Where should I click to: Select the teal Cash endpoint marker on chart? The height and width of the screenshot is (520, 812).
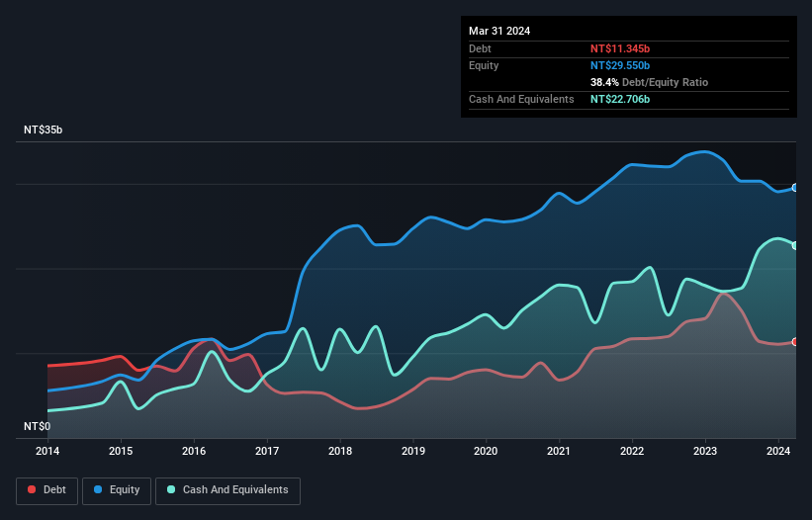click(795, 246)
